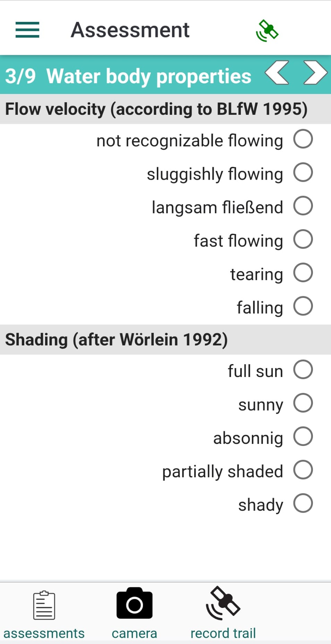The height and width of the screenshot is (644, 331).
Task: Tap the 'Assessment' title text
Action: click(x=130, y=30)
